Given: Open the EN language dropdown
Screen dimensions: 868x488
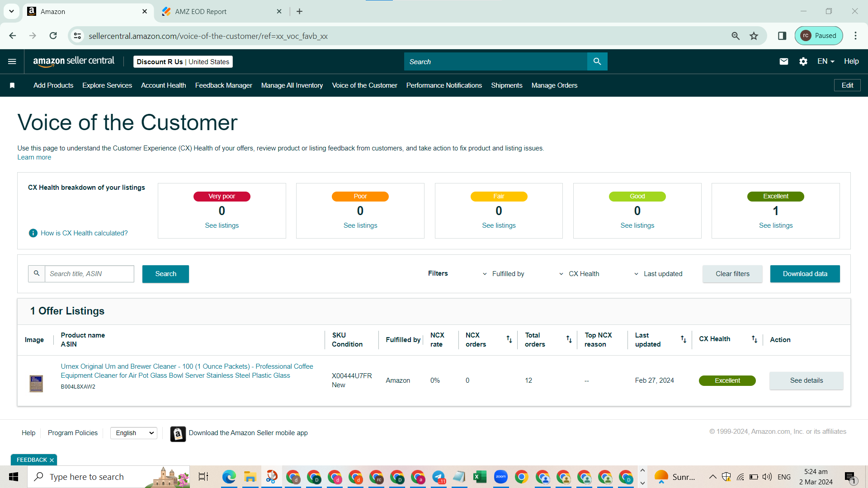Looking at the screenshot, I should coord(826,61).
